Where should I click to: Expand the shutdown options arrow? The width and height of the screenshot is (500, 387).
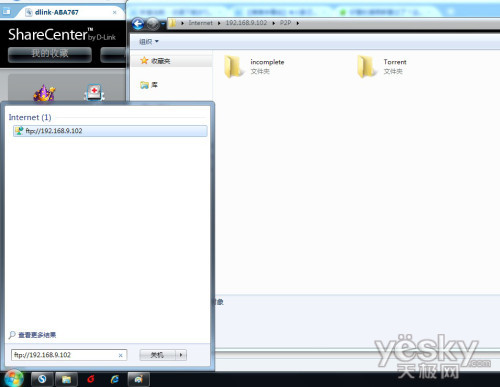pos(181,355)
